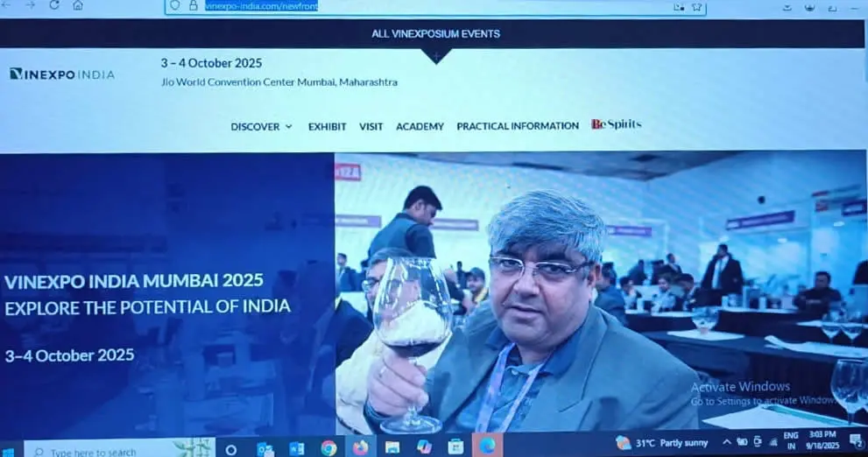Click the hero photo of man with wine glass
Image resolution: width=868 pixels, height=457 pixels.
click(601, 293)
